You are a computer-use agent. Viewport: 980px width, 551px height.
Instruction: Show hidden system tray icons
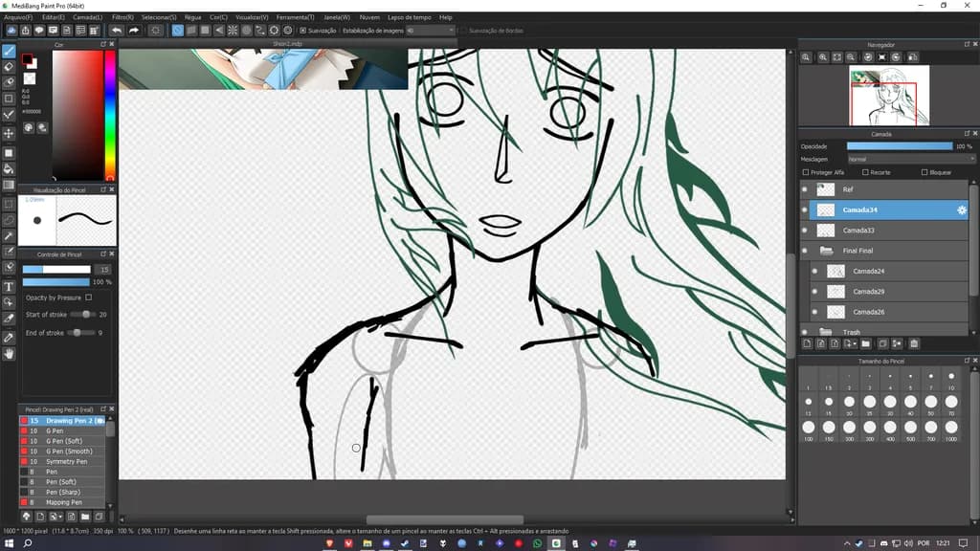point(847,543)
